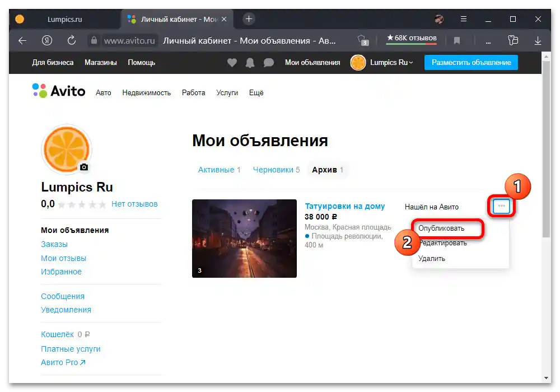Open the Для бизнеса link

pos(53,63)
